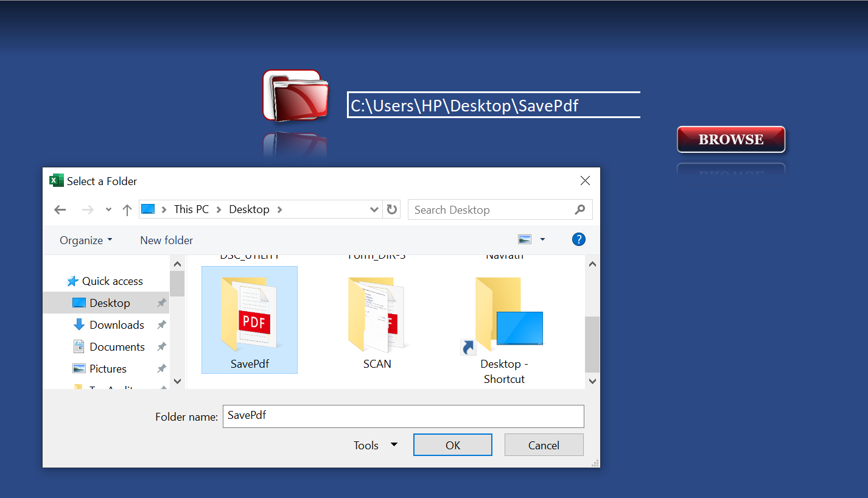Select Documents in the sidebar
This screenshot has height=498, width=868.
(x=116, y=346)
